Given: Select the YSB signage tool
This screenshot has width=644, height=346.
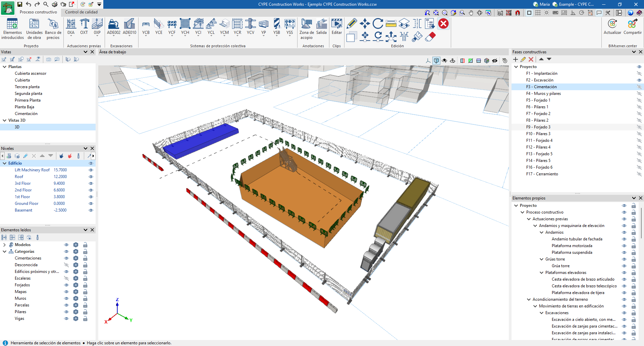Looking at the screenshot, I should point(276,27).
